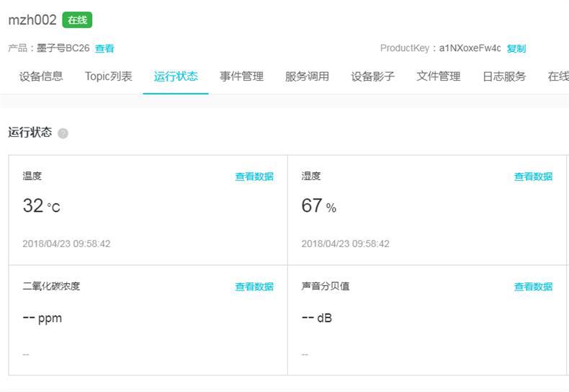
Task: Copy the ProductKey with 复制 link
Action: click(x=516, y=49)
